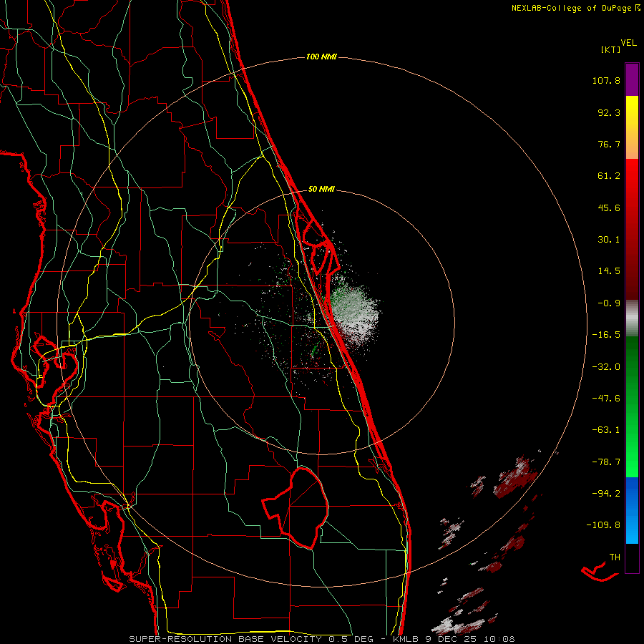Click the 50 NMI range ring label
644x644 pixels.
click(x=321, y=189)
